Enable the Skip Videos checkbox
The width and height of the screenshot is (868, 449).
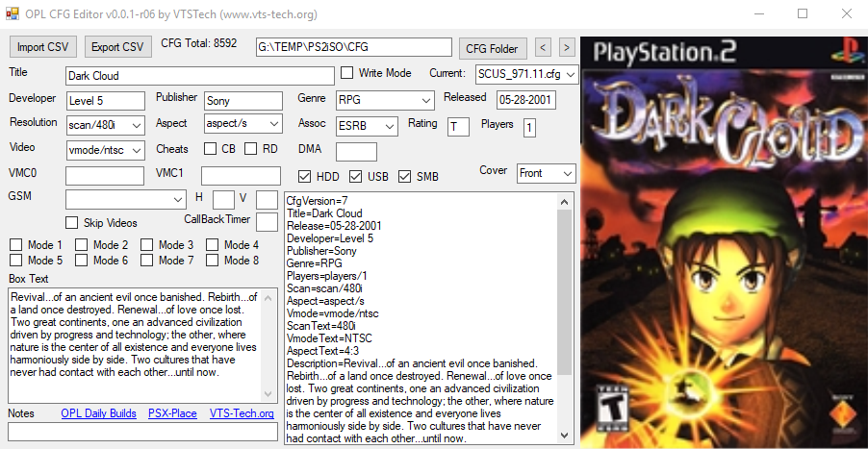click(71, 223)
